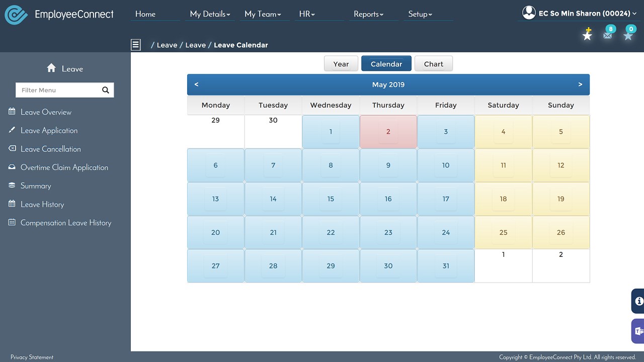Open the HR dropdown menu
The image size is (644, 362).
pyautogui.click(x=306, y=14)
